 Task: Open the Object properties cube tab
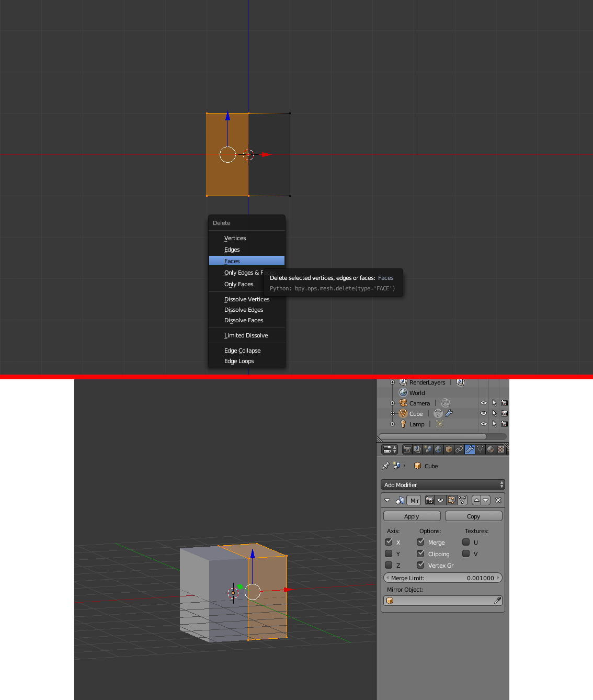(x=449, y=449)
